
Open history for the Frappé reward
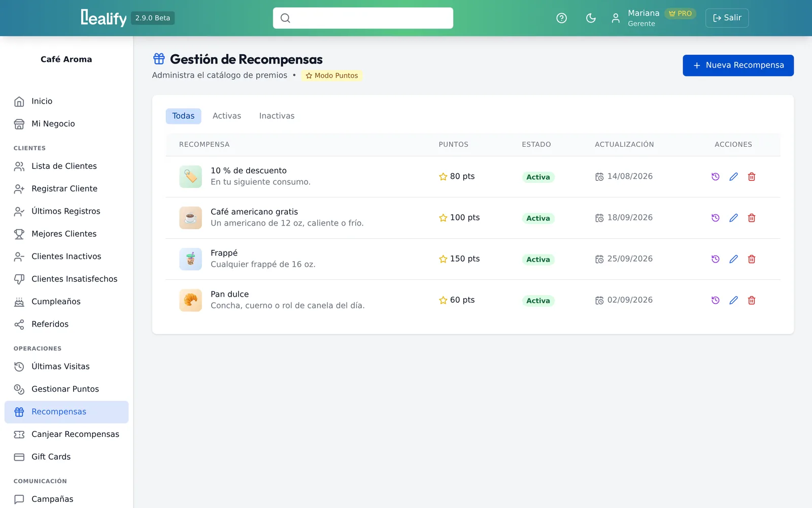pyautogui.click(x=715, y=259)
